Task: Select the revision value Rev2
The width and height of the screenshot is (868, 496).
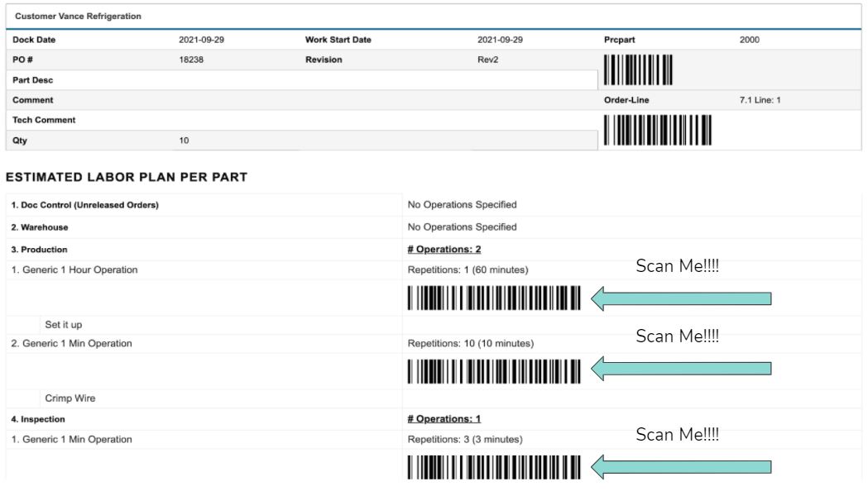Action: click(487, 60)
